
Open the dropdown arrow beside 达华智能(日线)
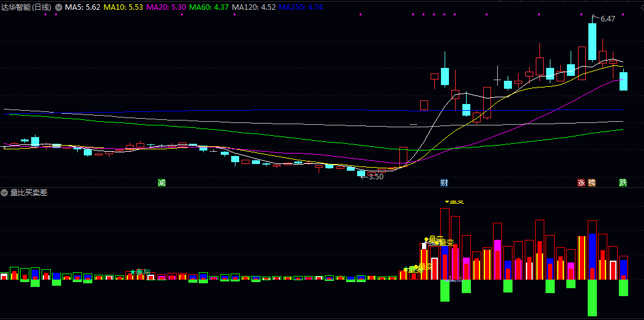tap(59, 7)
